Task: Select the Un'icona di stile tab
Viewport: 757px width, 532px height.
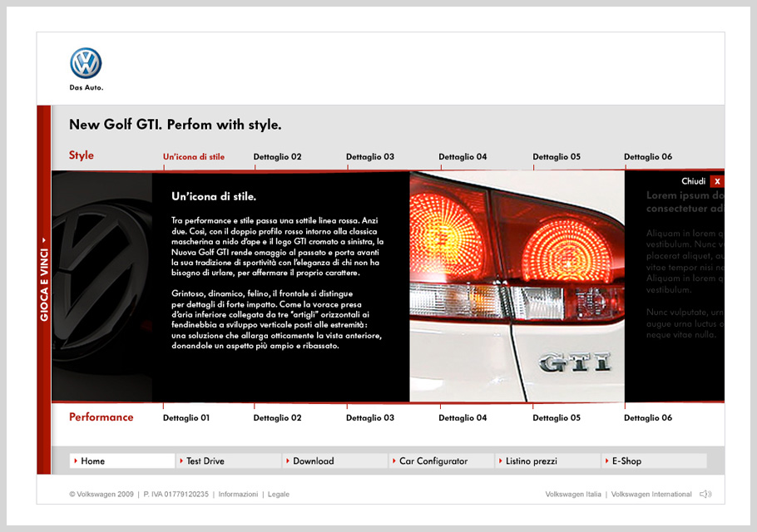Action: 194,157
